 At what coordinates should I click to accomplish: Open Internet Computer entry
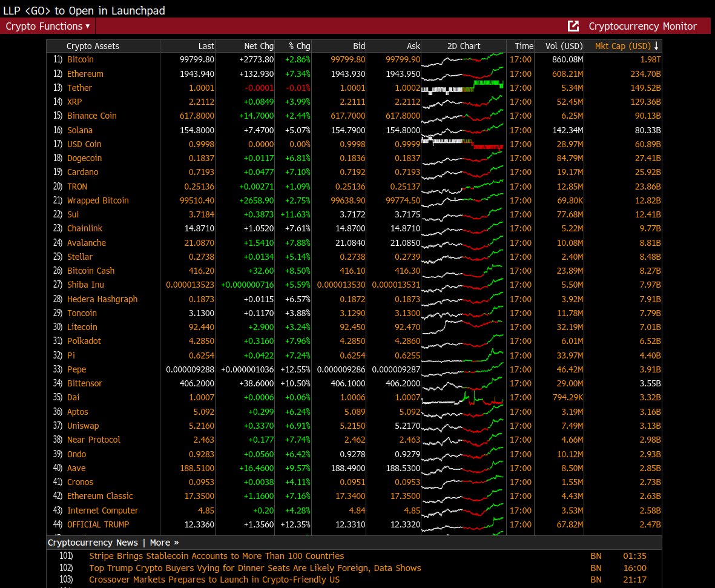(x=102, y=510)
